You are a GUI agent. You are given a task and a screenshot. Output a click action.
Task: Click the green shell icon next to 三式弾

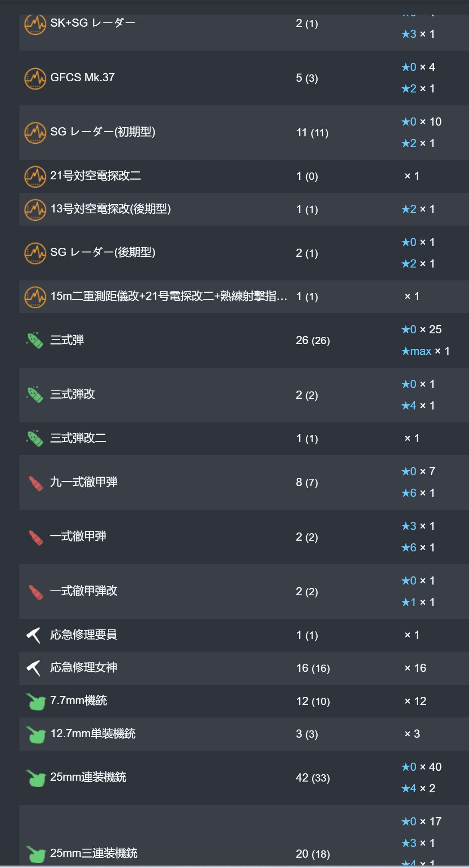tap(35, 340)
